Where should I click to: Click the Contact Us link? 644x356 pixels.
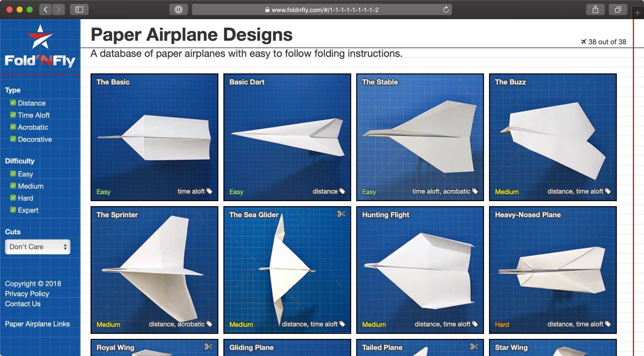[x=23, y=304]
